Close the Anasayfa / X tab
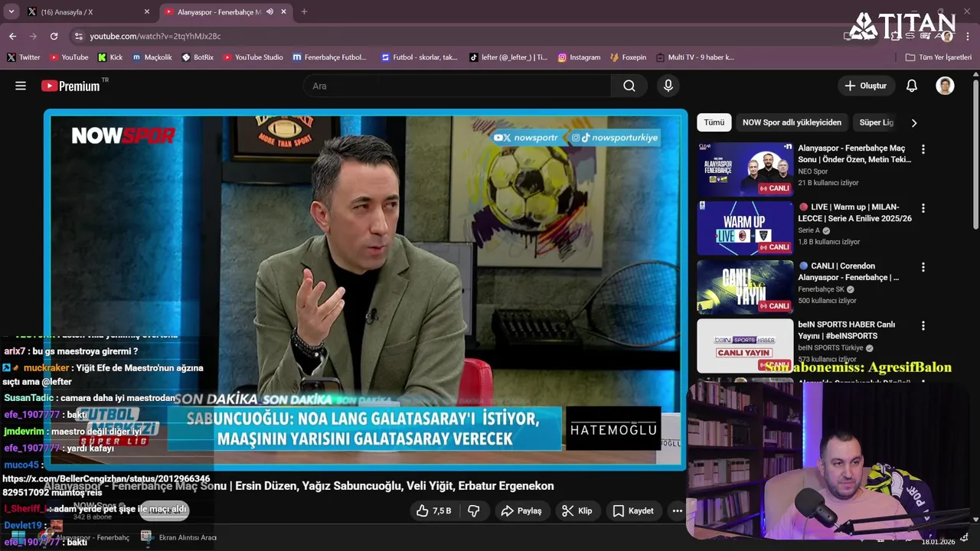The height and width of the screenshot is (551, 980). click(147, 11)
